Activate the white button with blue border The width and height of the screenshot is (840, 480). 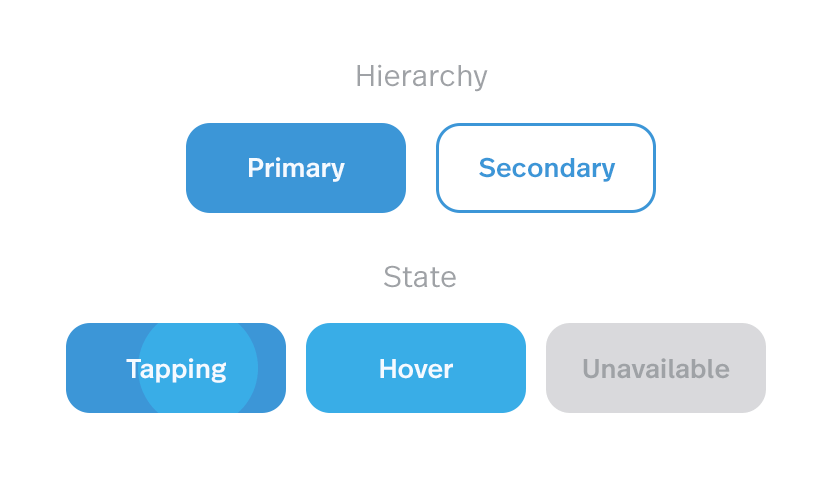[546, 168]
